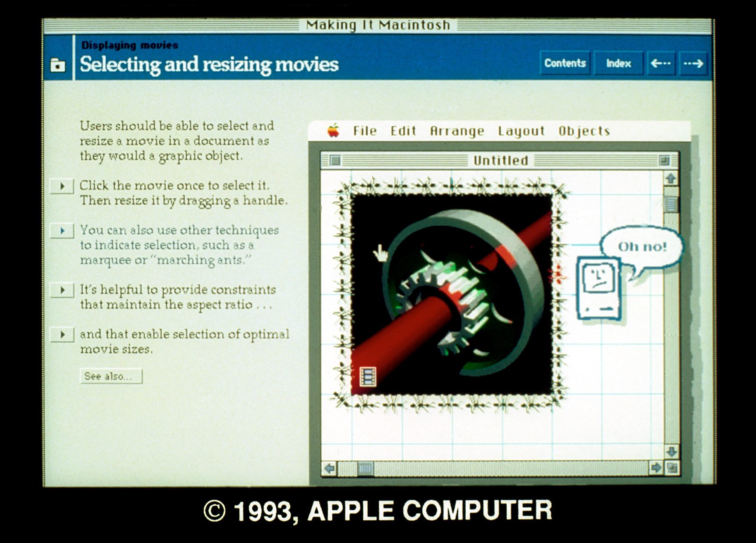Image resolution: width=756 pixels, height=543 pixels.
Task: Click the horizontal scrollbar thumb
Action: [365, 469]
